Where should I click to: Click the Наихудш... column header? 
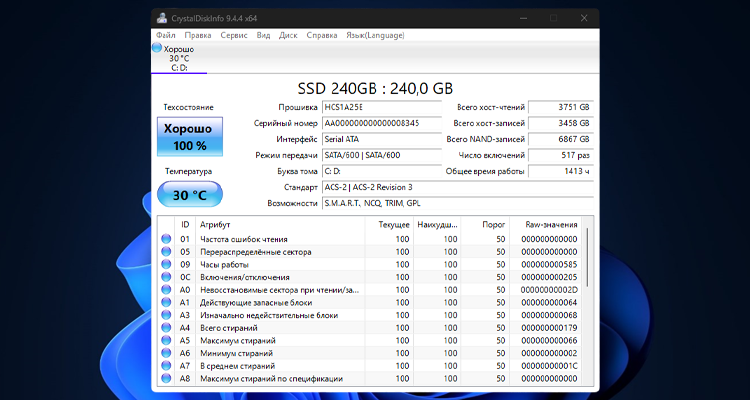point(437,224)
